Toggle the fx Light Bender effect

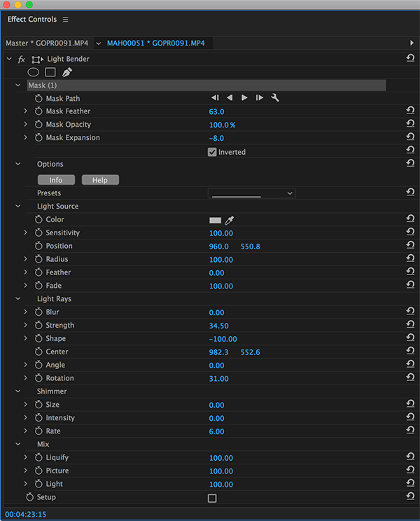point(22,60)
